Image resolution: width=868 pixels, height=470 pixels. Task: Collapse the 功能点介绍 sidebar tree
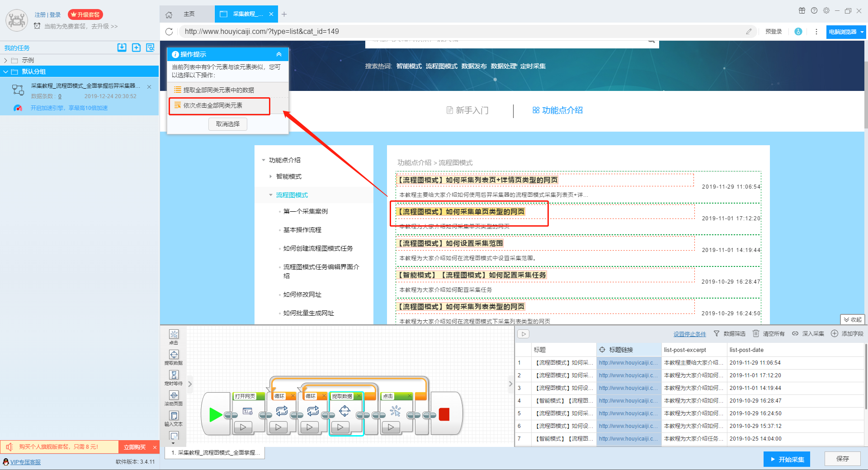[264, 160]
